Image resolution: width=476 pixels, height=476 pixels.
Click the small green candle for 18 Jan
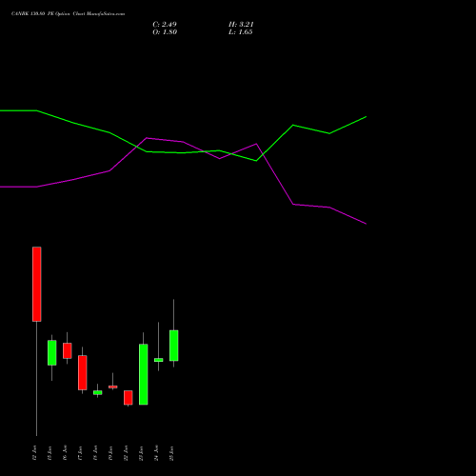pos(98,392)
